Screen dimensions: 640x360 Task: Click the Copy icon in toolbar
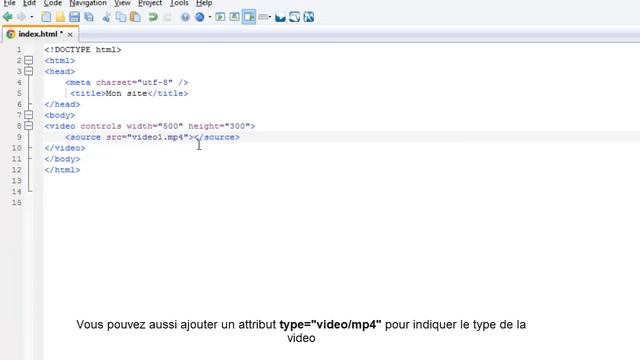click(121, 17)
